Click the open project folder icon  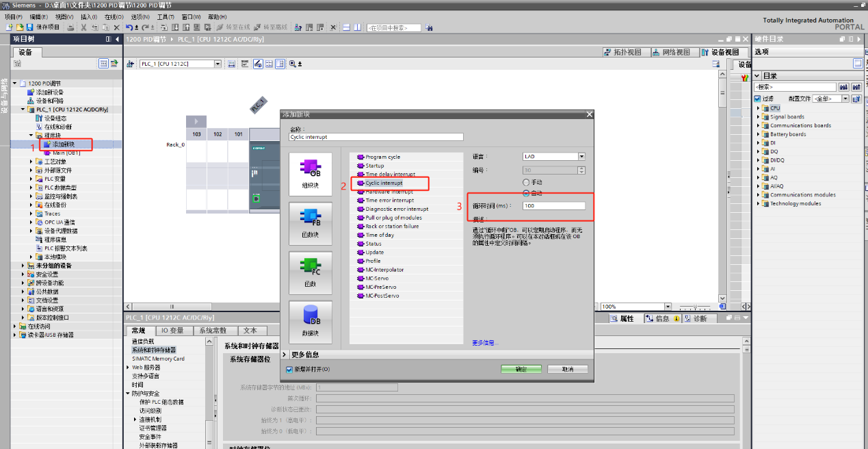(20, 27)
